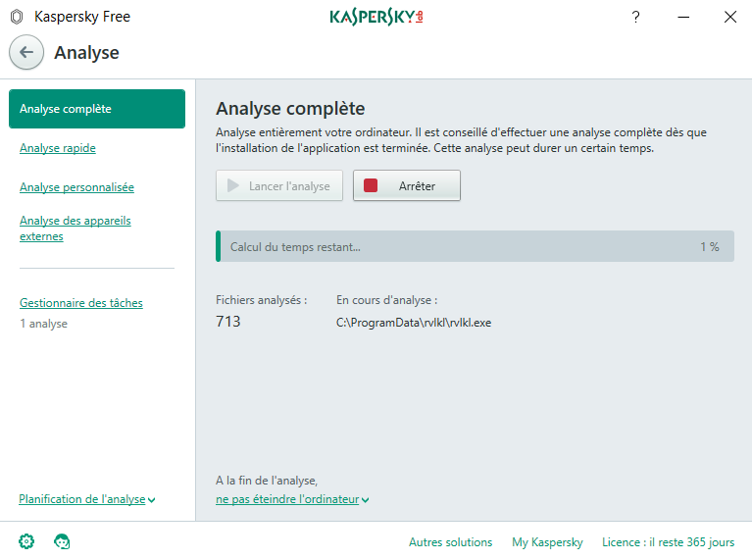752x560 pixels.
Task: Open Analyse personnalisée section
Action: click(x=76, y=187)
